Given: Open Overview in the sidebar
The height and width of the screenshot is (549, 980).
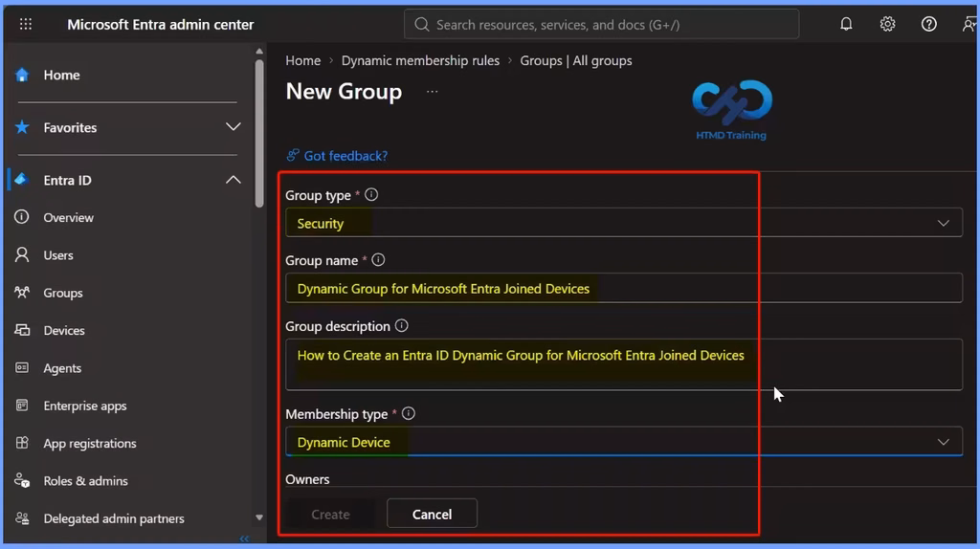Looking at the screenshot, I should (x=69, y=217).
